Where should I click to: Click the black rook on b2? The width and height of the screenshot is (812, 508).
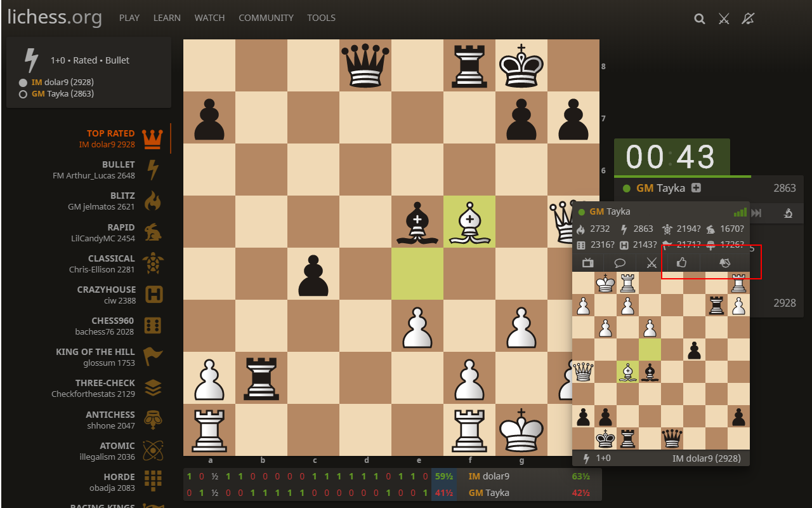tap(261, 378)
